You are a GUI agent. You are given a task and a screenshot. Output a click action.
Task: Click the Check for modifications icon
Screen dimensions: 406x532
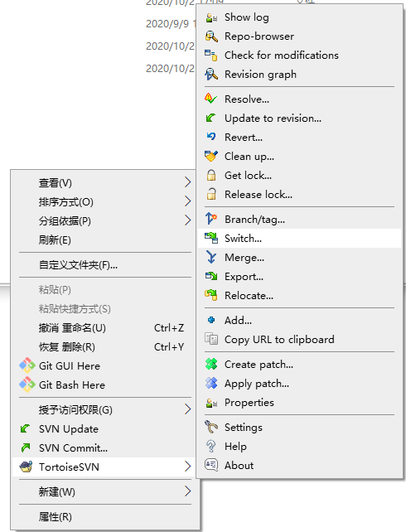(211, 56)
